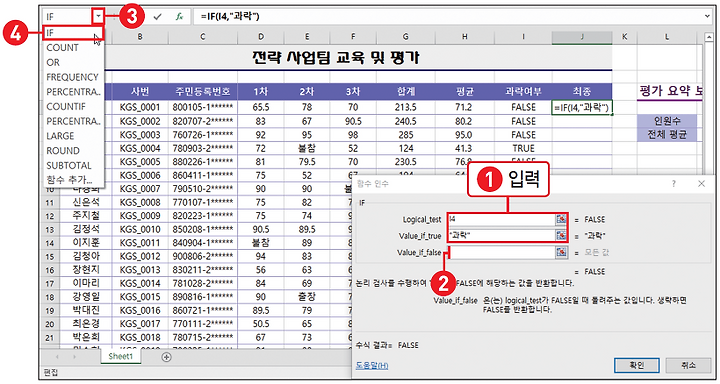Select 합계 value 213.5
Viewport: 720px width, 384px height.
[405, 107]
